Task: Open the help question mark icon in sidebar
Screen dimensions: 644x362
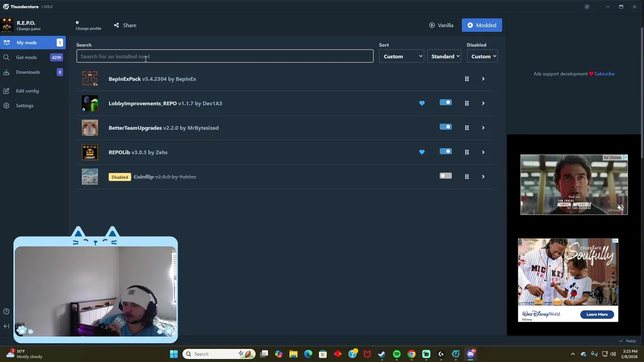Action: point(6,311)
